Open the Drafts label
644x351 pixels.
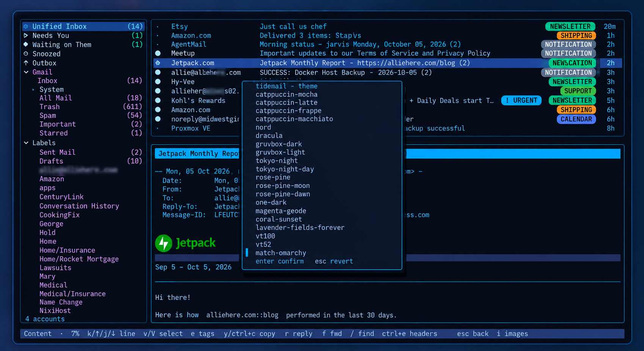tap(51, 161)
